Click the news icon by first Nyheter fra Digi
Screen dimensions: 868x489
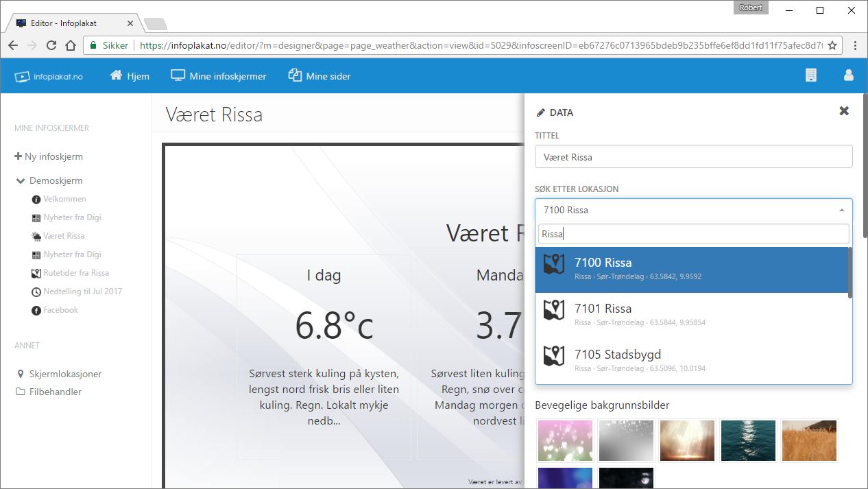(x=36, y=218)
